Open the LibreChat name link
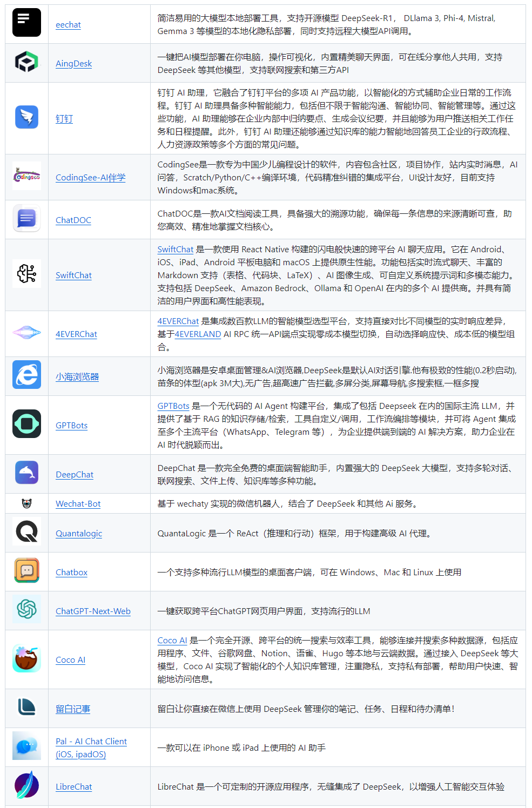 73,787
